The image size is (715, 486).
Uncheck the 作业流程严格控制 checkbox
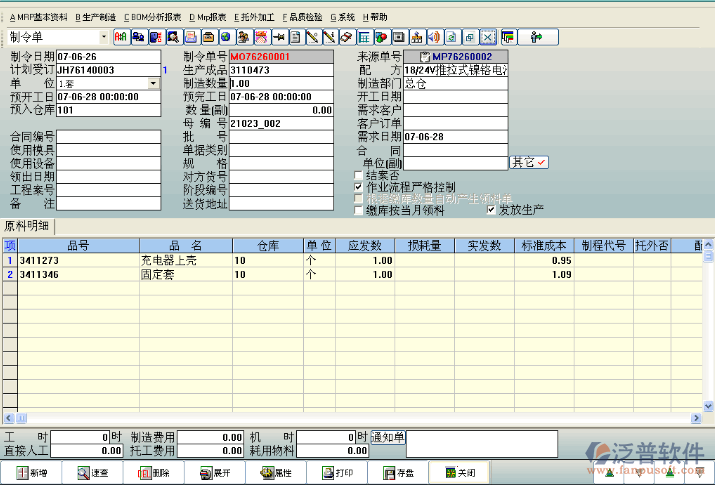click(x=359, y=186)
